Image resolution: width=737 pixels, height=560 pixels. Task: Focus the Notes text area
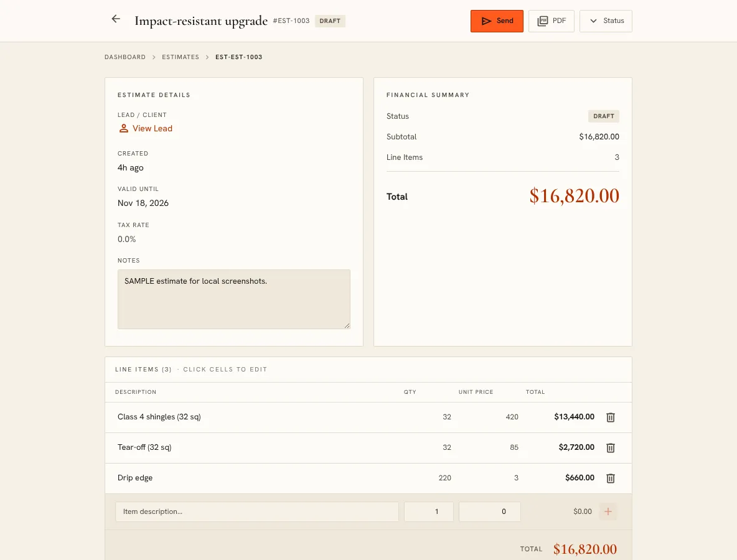[233, 299]
